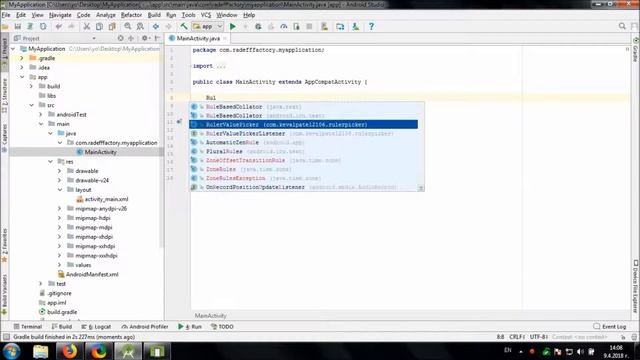Expand the androidTest folder
This screenshot has width=640, height=360.
(41, 114)
